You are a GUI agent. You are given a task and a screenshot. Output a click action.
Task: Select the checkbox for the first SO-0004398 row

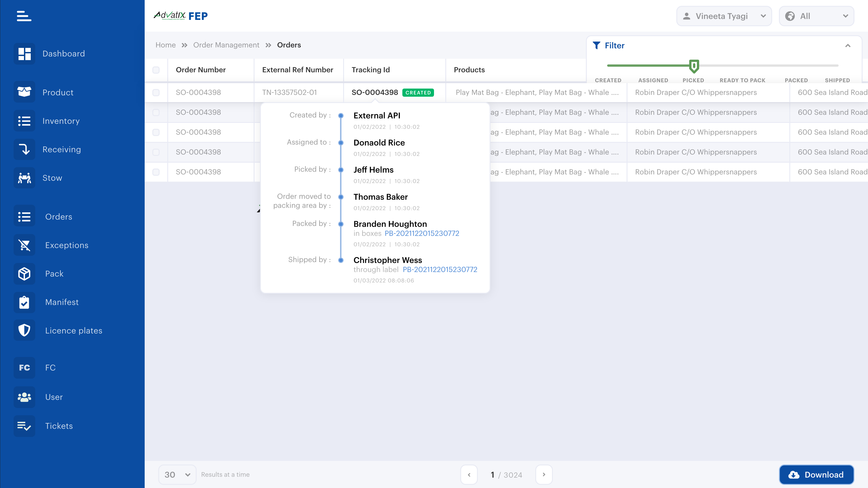click(156, 92)
